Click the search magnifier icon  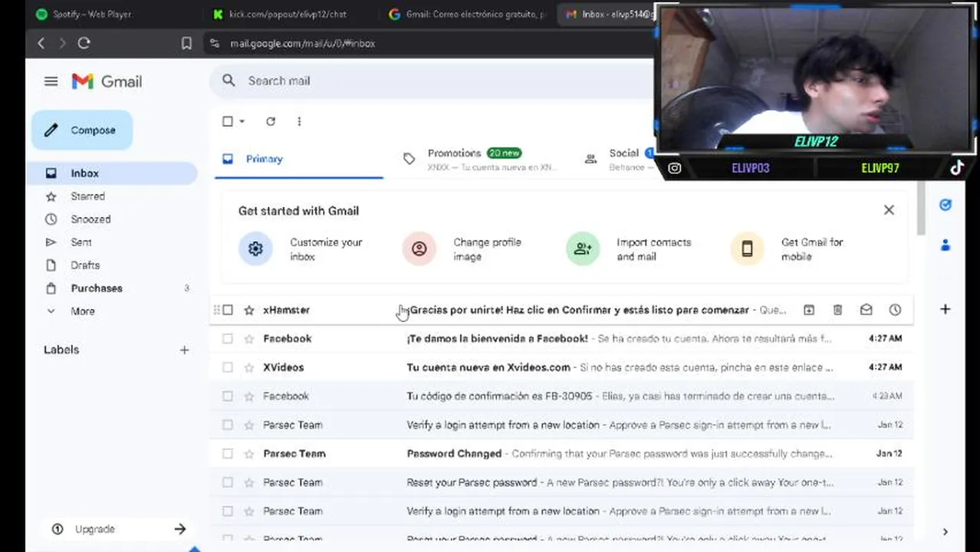pyautogui.click(x=229, y=80)
